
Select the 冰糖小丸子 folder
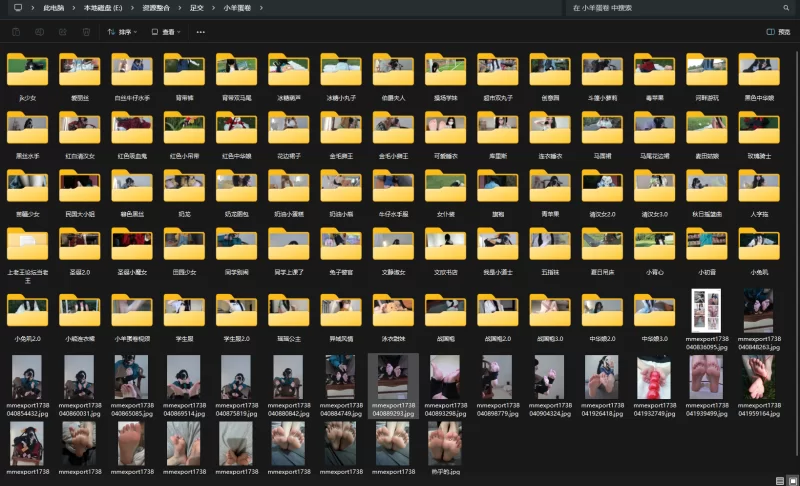tap(341, 76)
